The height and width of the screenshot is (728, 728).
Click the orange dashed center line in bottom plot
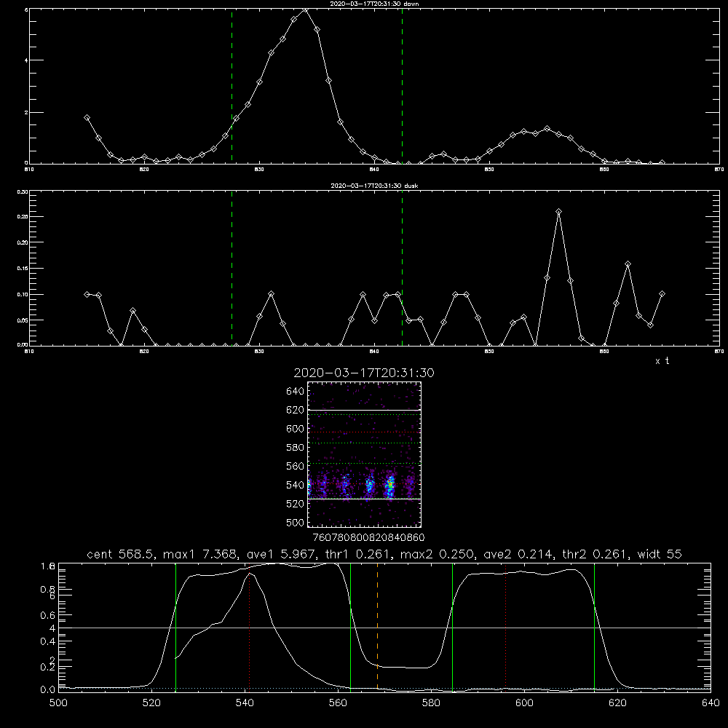pos(377,626)
